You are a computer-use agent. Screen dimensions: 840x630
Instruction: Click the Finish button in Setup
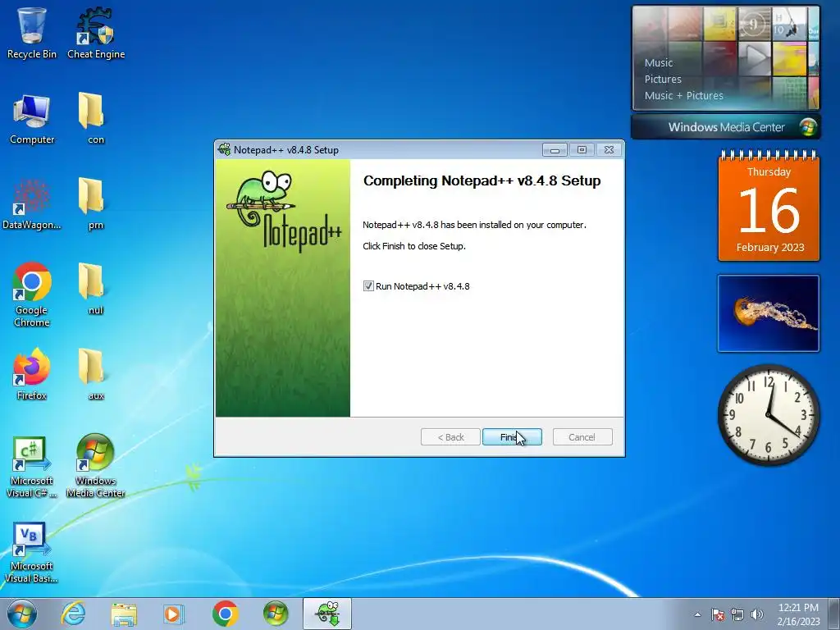click(512, 437)
